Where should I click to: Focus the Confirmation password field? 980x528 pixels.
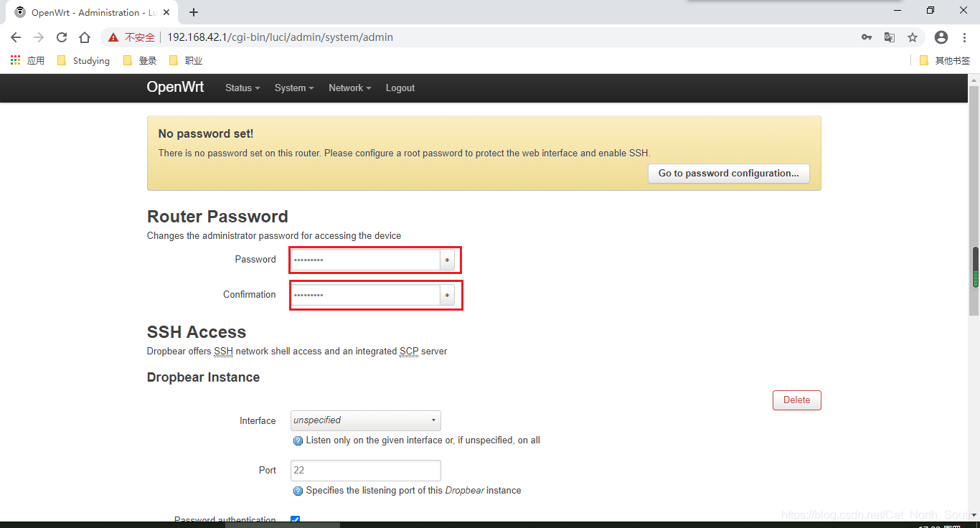pyautogui.click(x=365, y=295)
